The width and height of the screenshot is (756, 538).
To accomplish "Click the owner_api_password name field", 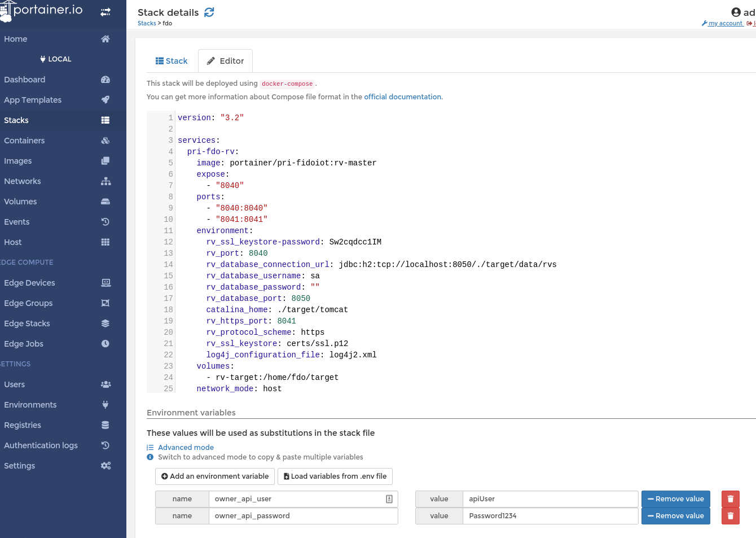I will tap(304, 516).
